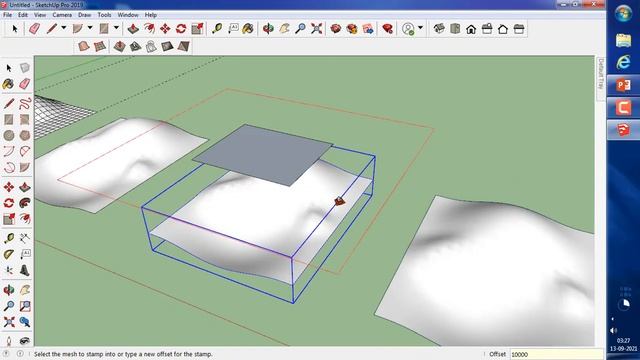
Task: Select Sandbox From Scratch grid tool
Action: [100, 46]
